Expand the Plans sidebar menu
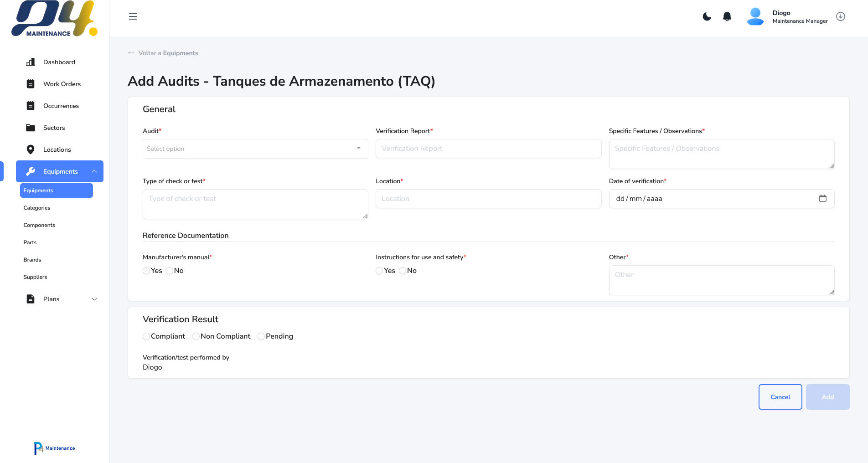Viewport: 868px width, 463px height. (x=94, y=299)
